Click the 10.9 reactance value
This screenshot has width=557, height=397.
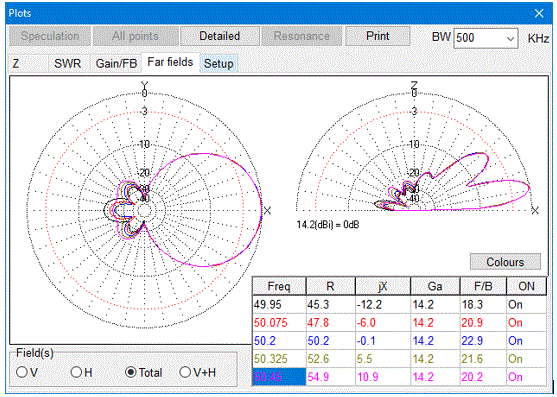pos(368,377)
